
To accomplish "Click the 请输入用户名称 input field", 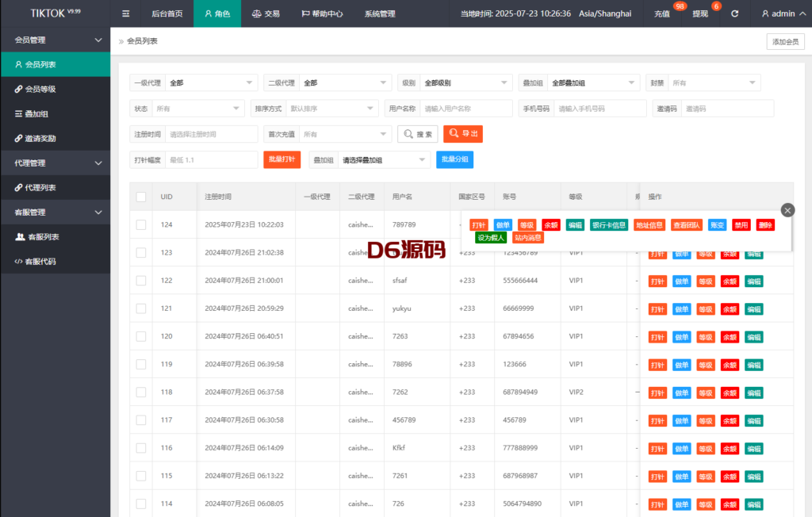I will [466, 109].
